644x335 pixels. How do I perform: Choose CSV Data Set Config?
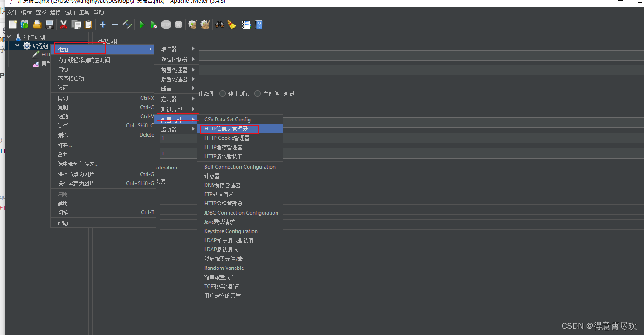[x=240, y=120]
